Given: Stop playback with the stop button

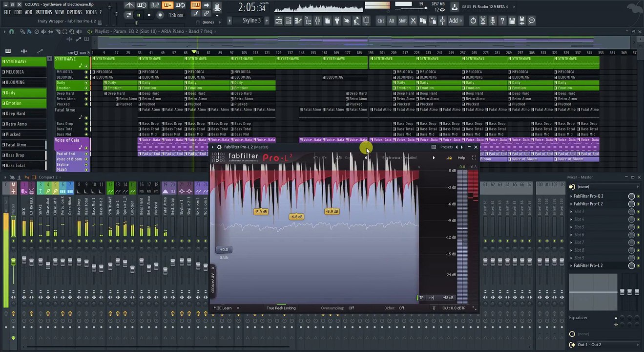Looking at the screenshot, I should pyautogui.click(x=149, y=15).
